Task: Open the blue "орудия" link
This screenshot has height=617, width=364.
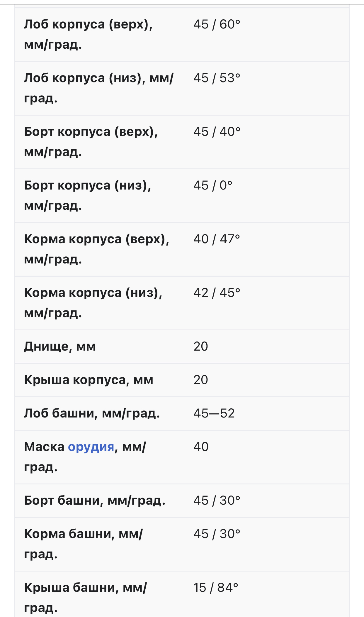Action: pos(91,447)
